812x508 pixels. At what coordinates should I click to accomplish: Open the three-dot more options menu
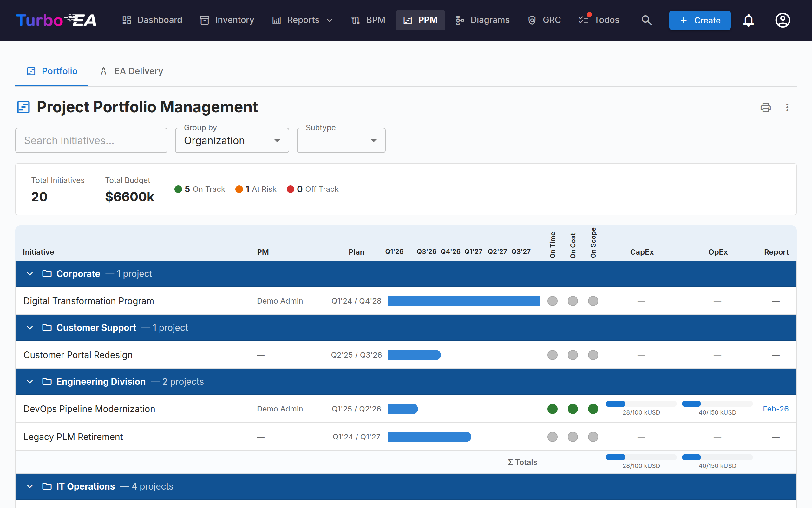coord(787,107)
